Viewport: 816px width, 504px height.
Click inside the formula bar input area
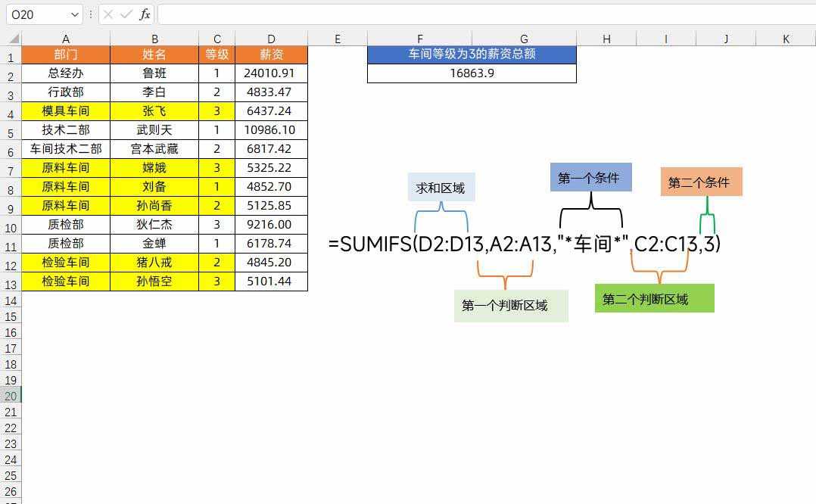484,14
